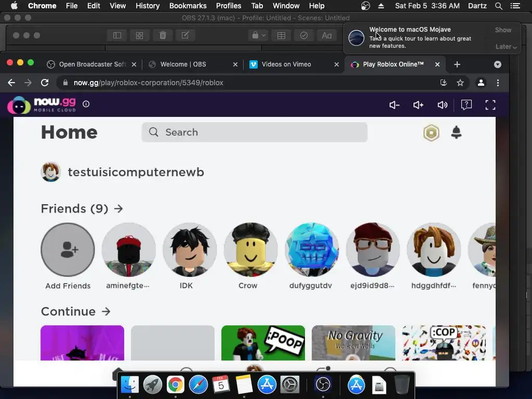Screen dimensions: 532x399
Task: Click gallery view icon in background window
Action: (139, 35)
